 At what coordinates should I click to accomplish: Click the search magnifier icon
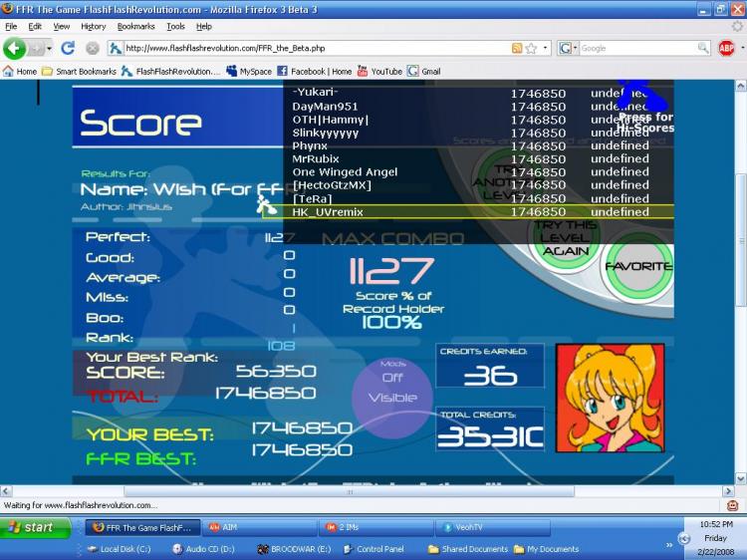point(703,48)
